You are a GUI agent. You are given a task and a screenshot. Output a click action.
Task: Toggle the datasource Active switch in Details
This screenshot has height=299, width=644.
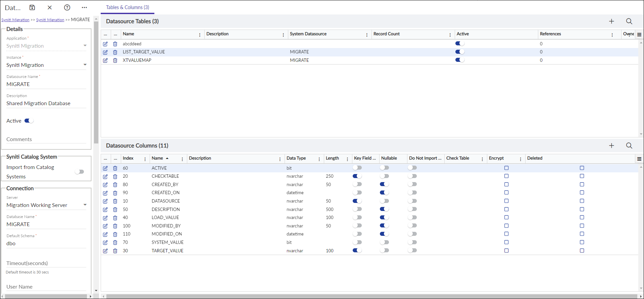(x=29, y=121)
